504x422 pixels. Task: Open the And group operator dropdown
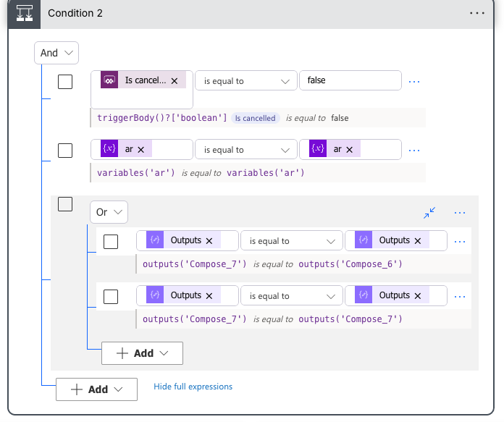click(x=56, y=53)
